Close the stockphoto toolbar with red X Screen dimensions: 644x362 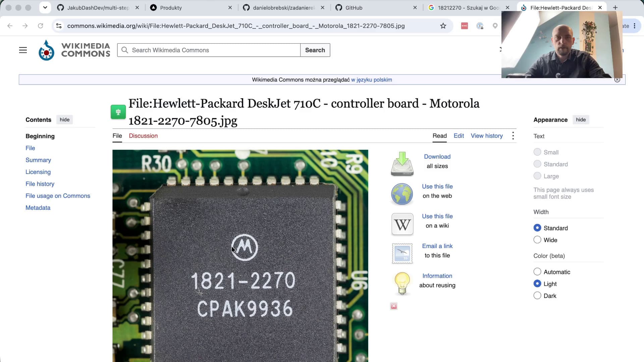pyautogui.click(x=394, y=306)
